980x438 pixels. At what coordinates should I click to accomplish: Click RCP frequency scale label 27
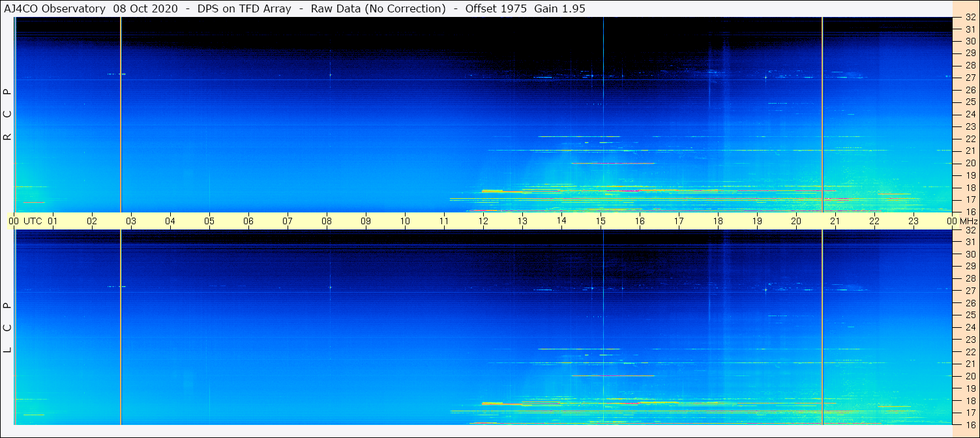coord(970,78)
